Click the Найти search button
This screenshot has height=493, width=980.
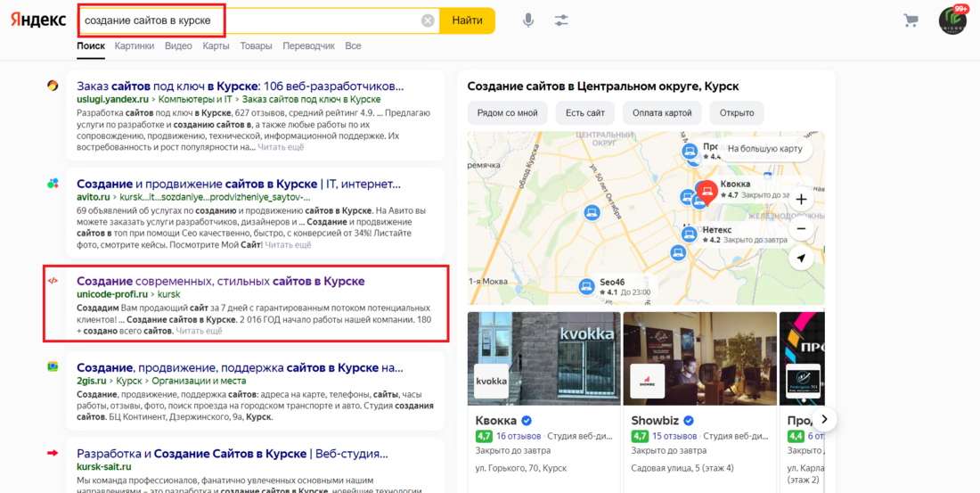click(467, 21)
